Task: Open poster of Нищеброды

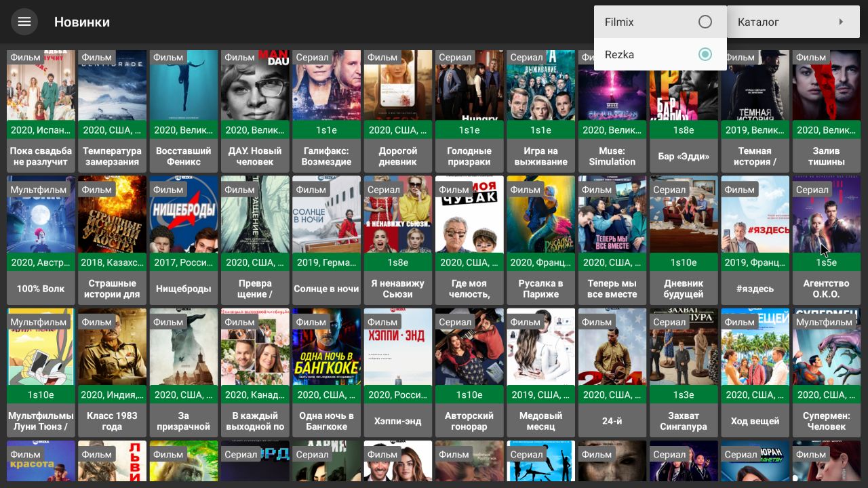Action: pos(184,215)
